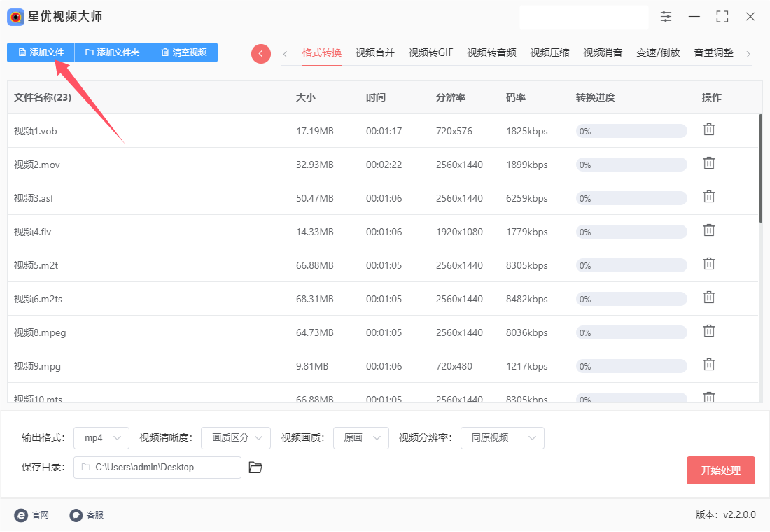Select 变速/倒放 tab
Viewport: 770px width, 532px height.
[x=658, y=52]
